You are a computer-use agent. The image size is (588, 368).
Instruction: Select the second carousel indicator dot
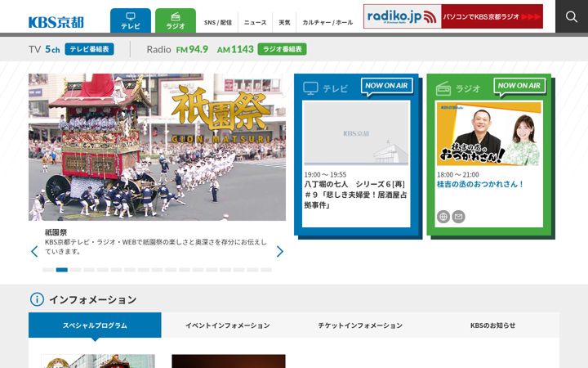click(x=61, y=270)
